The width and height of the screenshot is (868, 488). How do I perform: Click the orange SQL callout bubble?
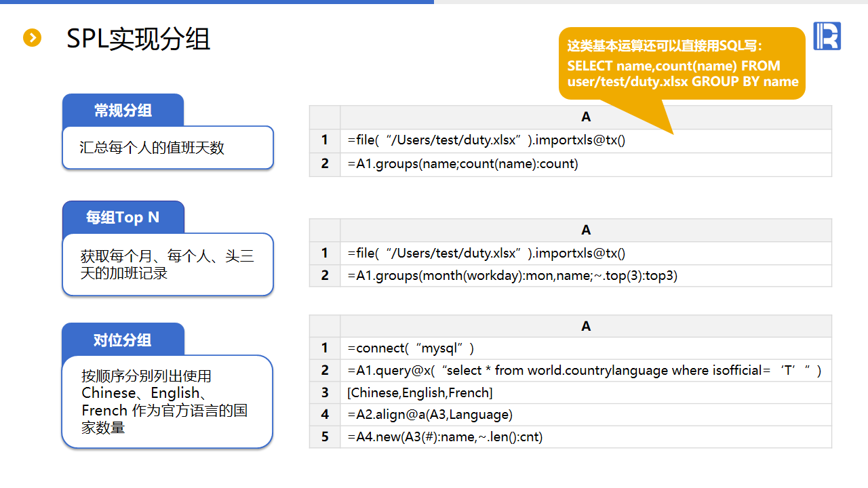[x=682, y=64]
